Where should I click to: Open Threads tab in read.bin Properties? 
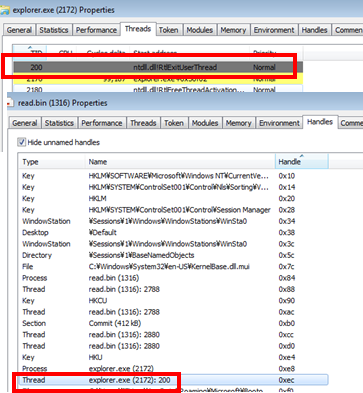143,123
